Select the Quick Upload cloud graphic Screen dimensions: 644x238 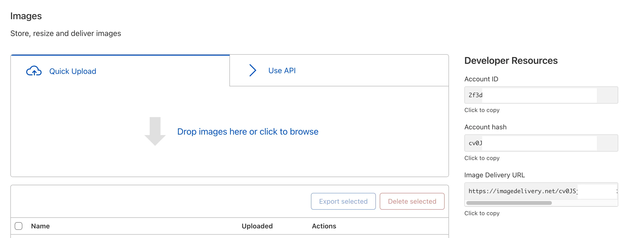tap(34, 71)
